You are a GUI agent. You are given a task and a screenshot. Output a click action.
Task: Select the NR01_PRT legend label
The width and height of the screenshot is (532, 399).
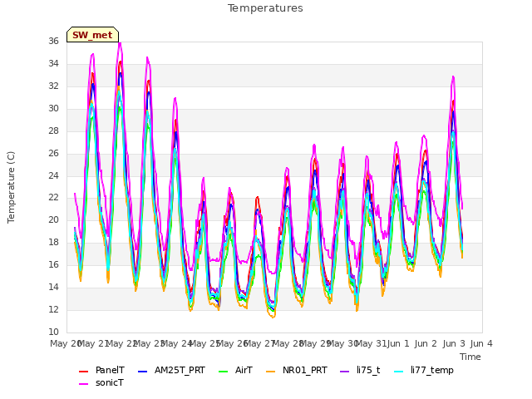click(305, 370)
